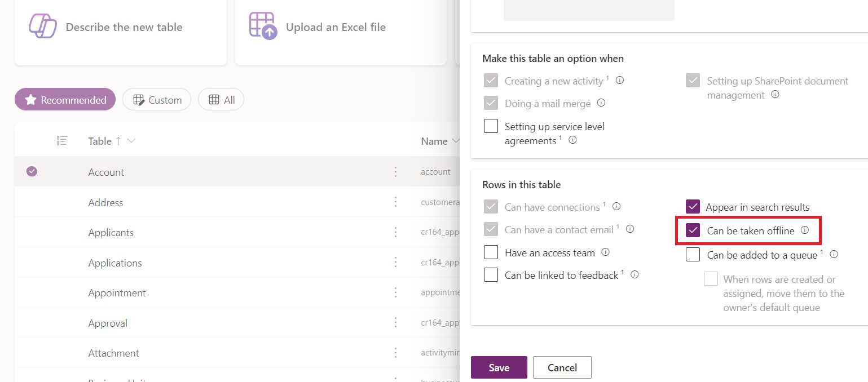Click the Upload an Excel file icon
Viewport: 868px width, 382px height.
point(263,26)
